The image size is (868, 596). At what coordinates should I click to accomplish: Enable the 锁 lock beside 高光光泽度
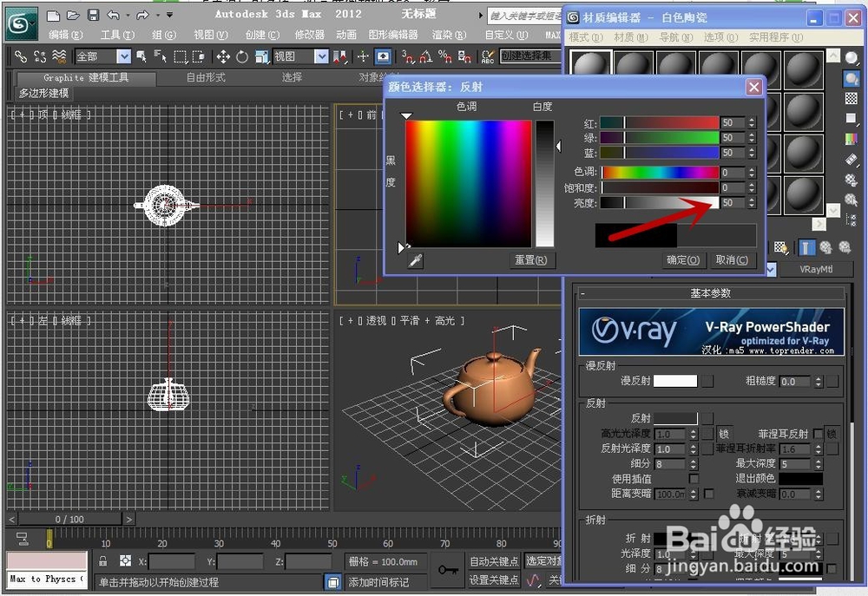724,434
